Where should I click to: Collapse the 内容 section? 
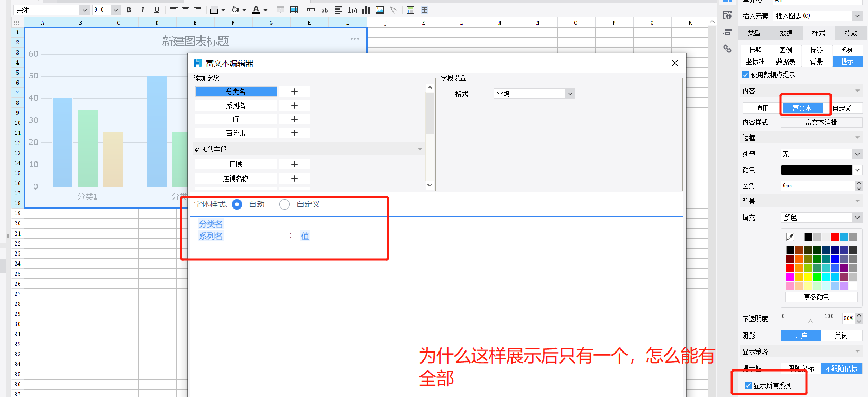pos(857,91)
